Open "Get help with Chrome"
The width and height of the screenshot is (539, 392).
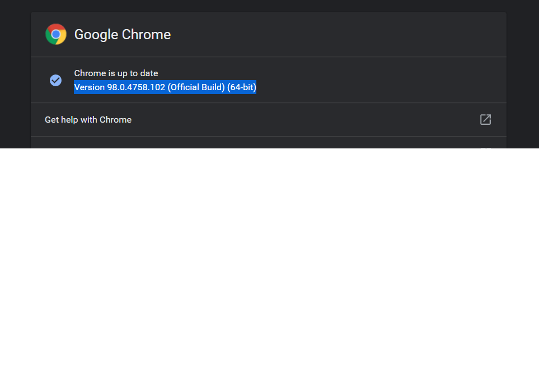[88, 119]
